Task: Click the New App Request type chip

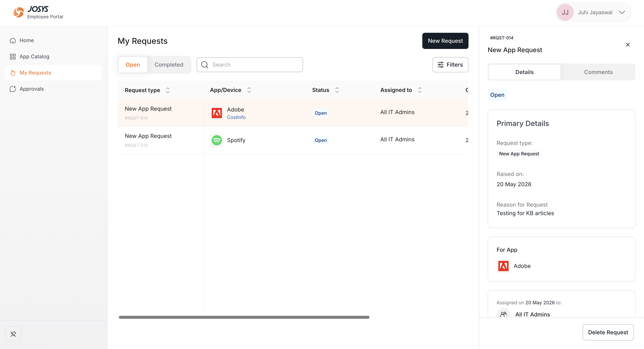Action: point(519,154)
